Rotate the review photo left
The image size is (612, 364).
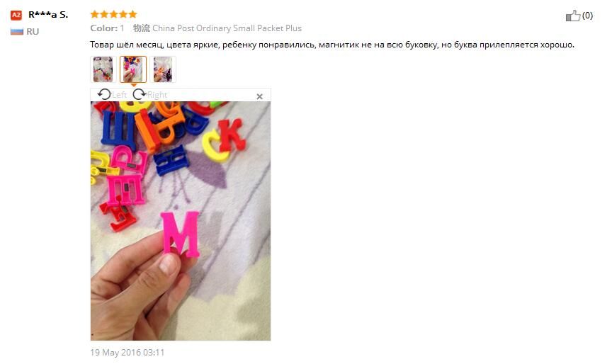104,94
